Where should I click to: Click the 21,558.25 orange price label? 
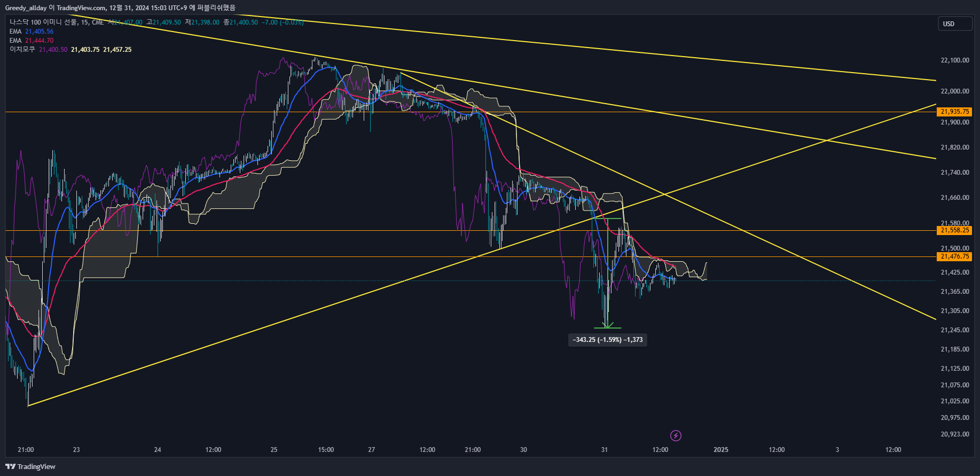[x=955, y=230]
